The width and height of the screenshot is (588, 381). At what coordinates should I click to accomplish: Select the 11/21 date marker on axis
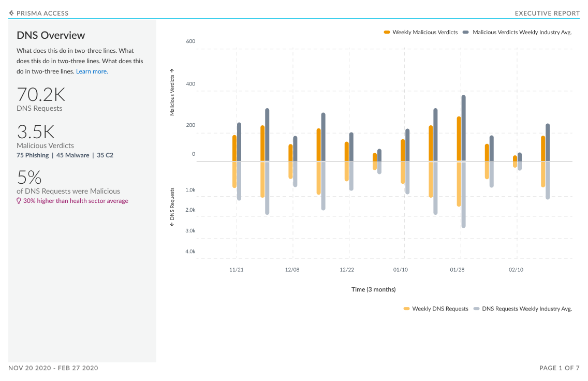[x=236, y=270]
